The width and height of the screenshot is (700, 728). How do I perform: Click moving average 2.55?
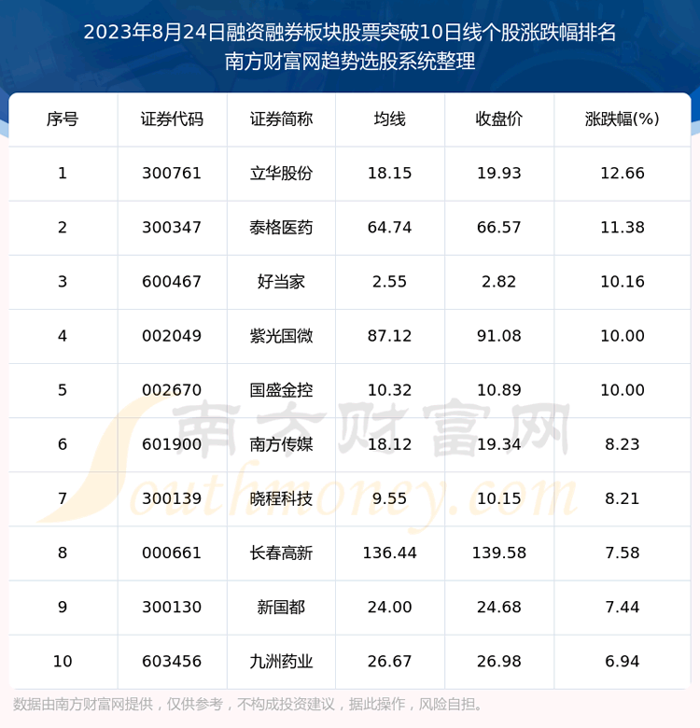(389, 282)
